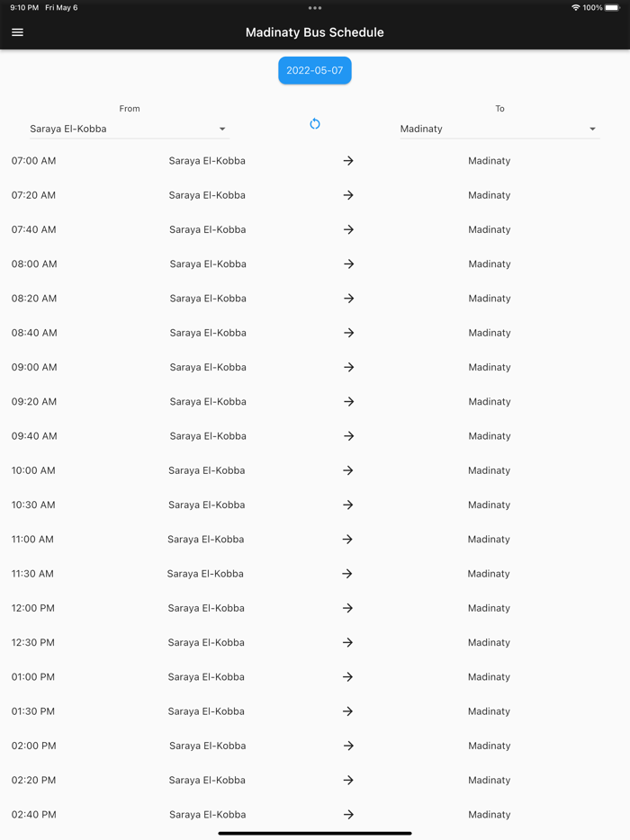
Task: Click the arrow icon on 02:00 PM trip
Action: pos(347,746)
